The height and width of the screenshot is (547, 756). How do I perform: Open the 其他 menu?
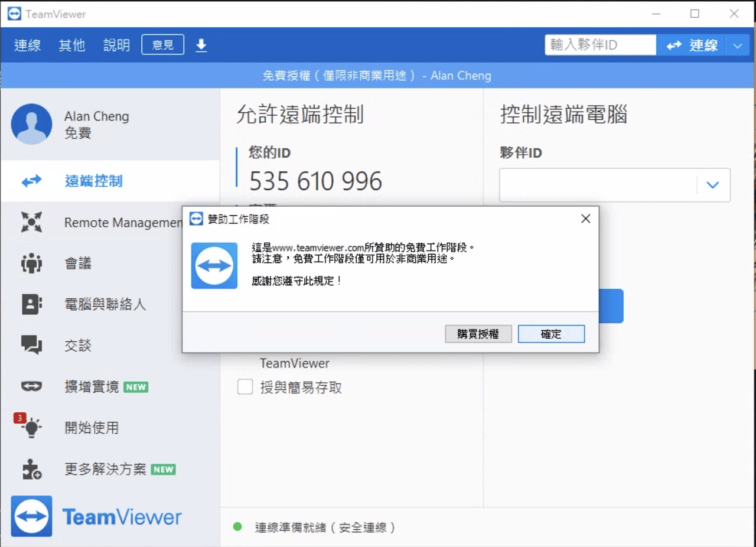72,45
